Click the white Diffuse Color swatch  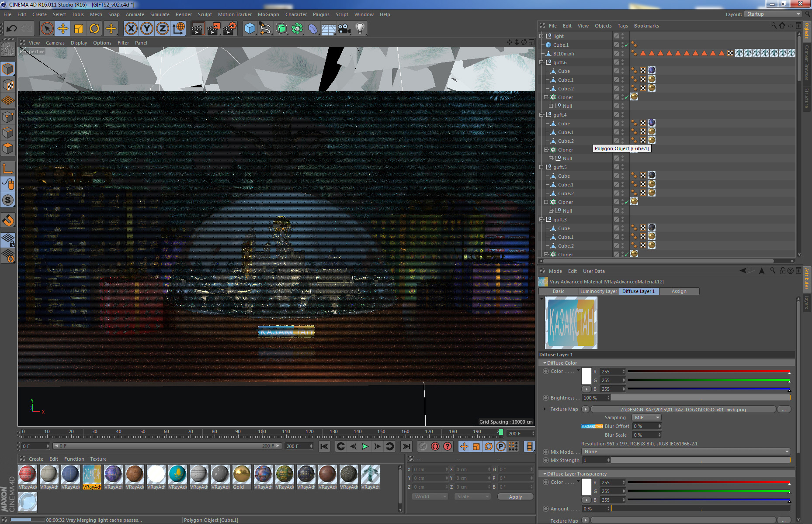[586, 376]
